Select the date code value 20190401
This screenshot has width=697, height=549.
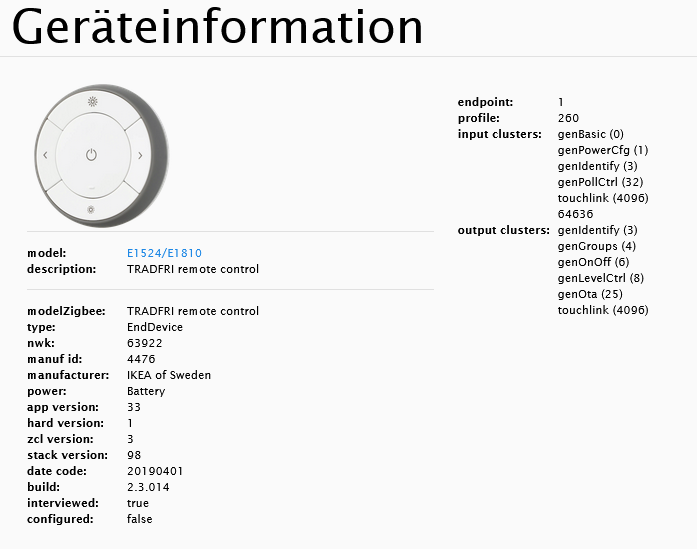click(155, 471)
